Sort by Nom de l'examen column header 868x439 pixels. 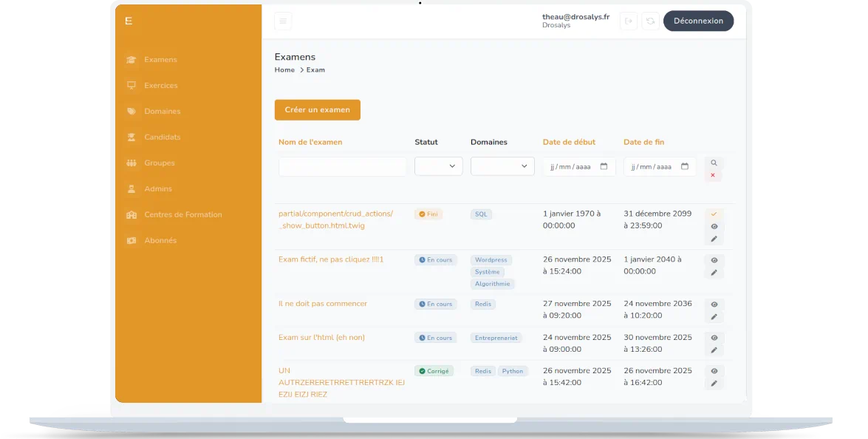coord(310,142)
